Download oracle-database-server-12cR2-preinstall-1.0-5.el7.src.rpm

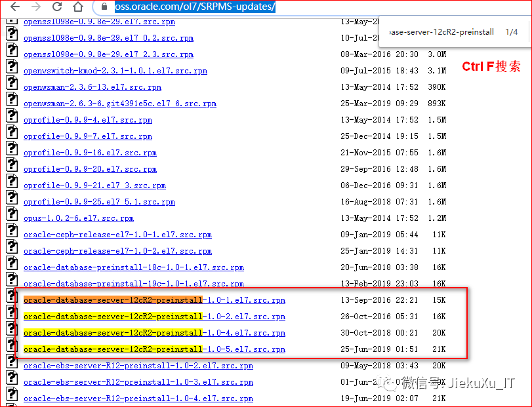pyautogui.click(x=154, y=349)
